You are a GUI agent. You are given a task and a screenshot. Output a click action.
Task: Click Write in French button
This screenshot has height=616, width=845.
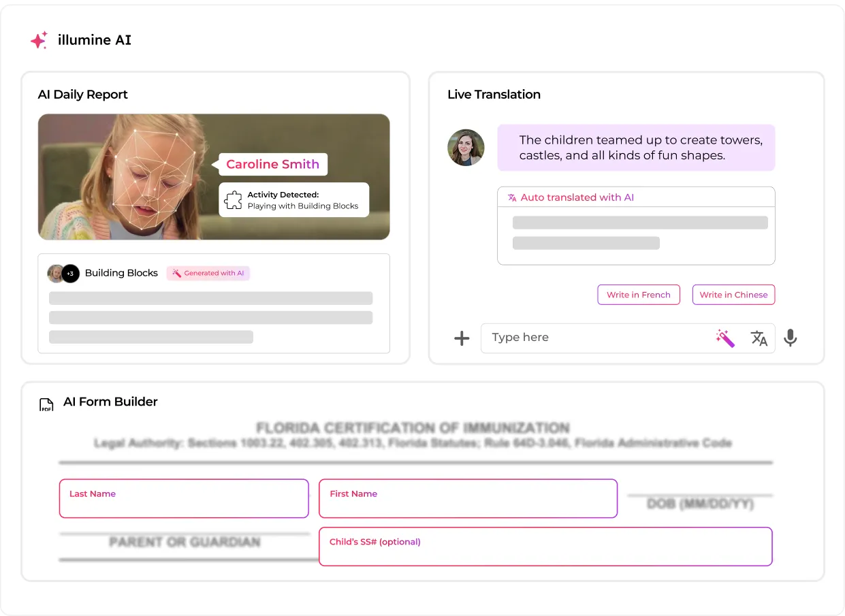[639, 295]
